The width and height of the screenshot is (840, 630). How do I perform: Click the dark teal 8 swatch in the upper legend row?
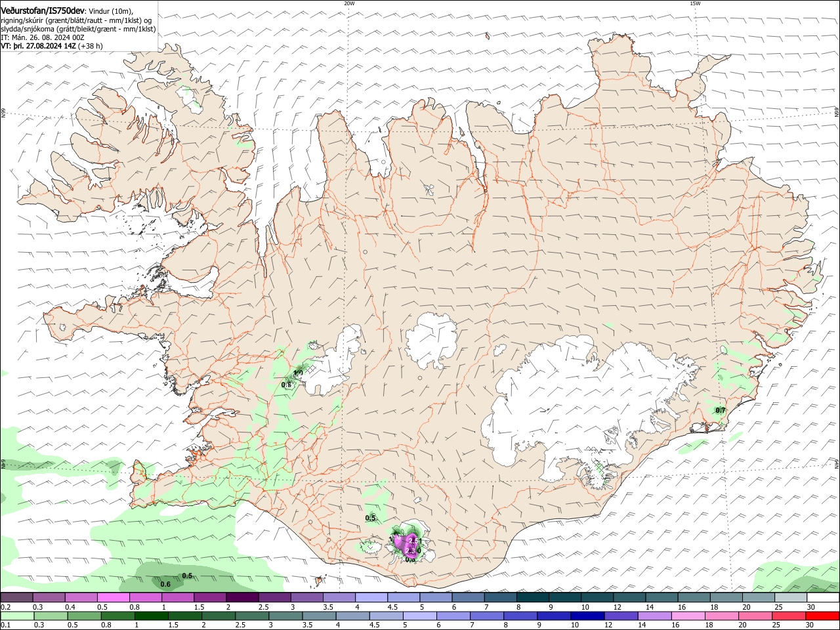pos(532,598)
